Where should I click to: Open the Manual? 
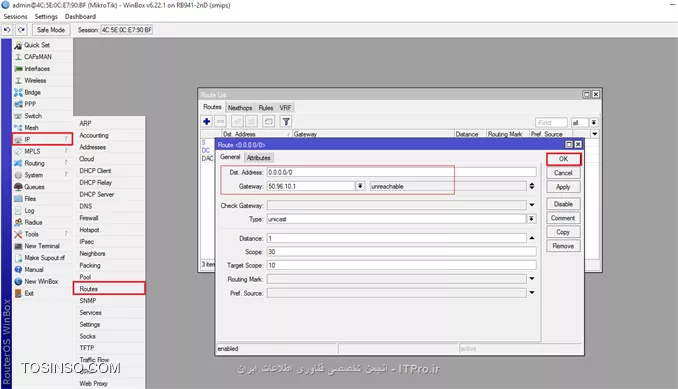pos(42,269)
